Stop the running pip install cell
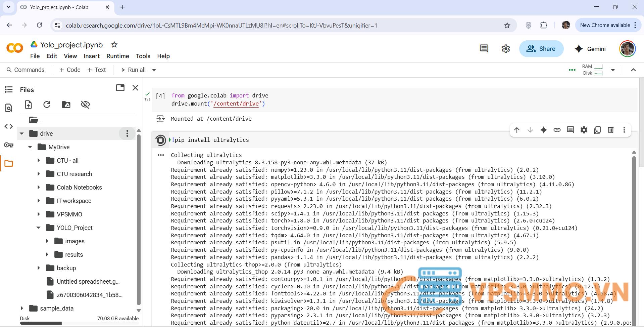644x327 pixels. point(161,140)
